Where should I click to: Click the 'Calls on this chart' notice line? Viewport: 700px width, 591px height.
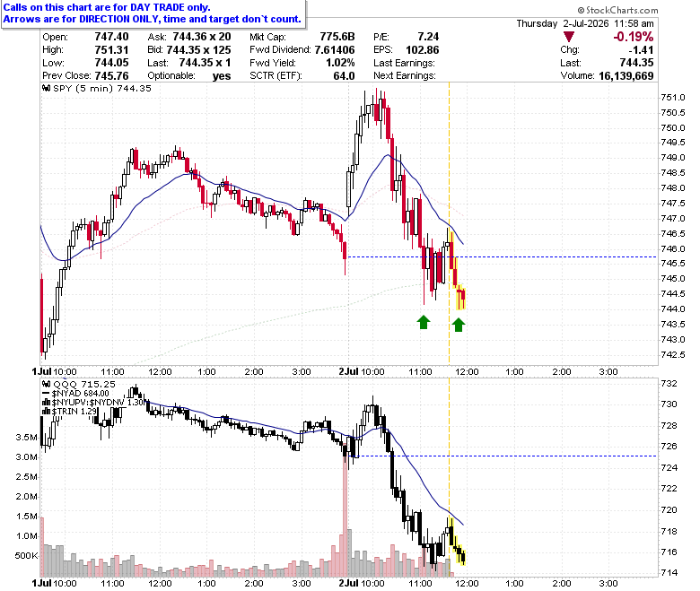[107, 7]
